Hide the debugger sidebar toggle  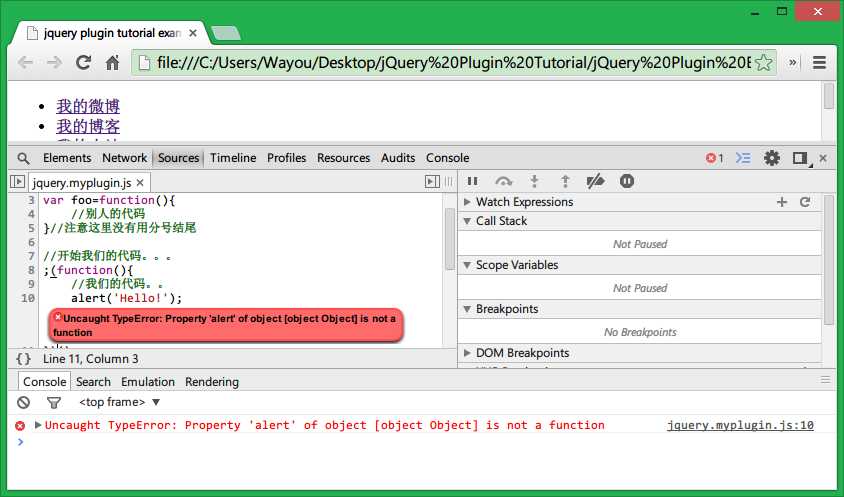coord(432,182)
